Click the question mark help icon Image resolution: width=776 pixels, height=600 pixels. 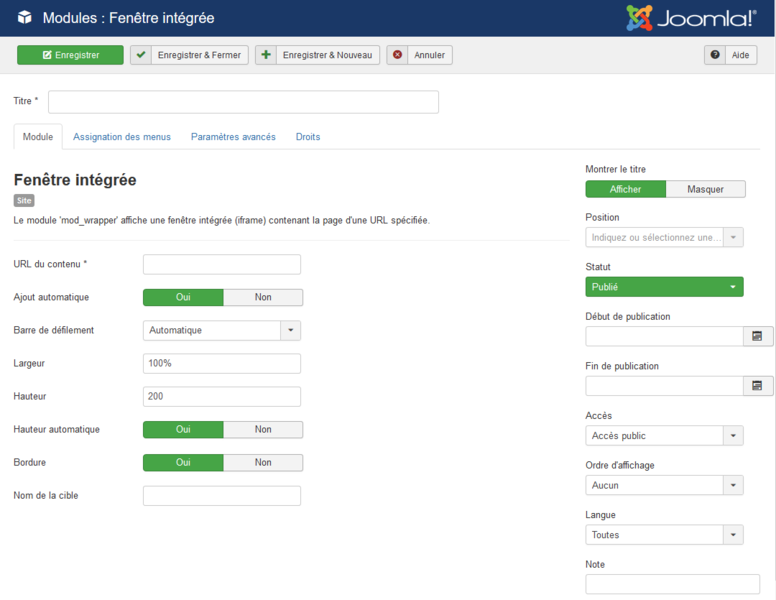click(x=715, y=55)
